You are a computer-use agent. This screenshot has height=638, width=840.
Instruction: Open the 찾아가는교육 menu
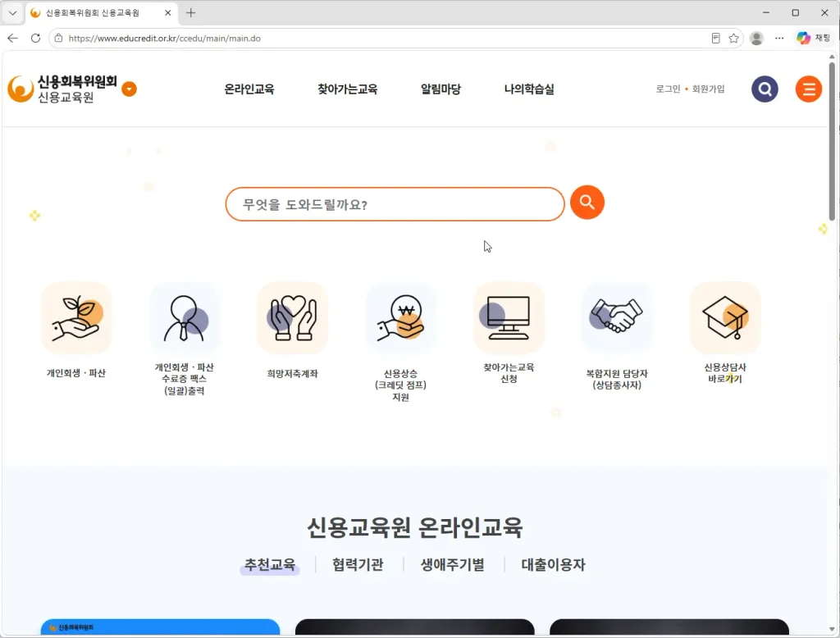pos(347,89)
